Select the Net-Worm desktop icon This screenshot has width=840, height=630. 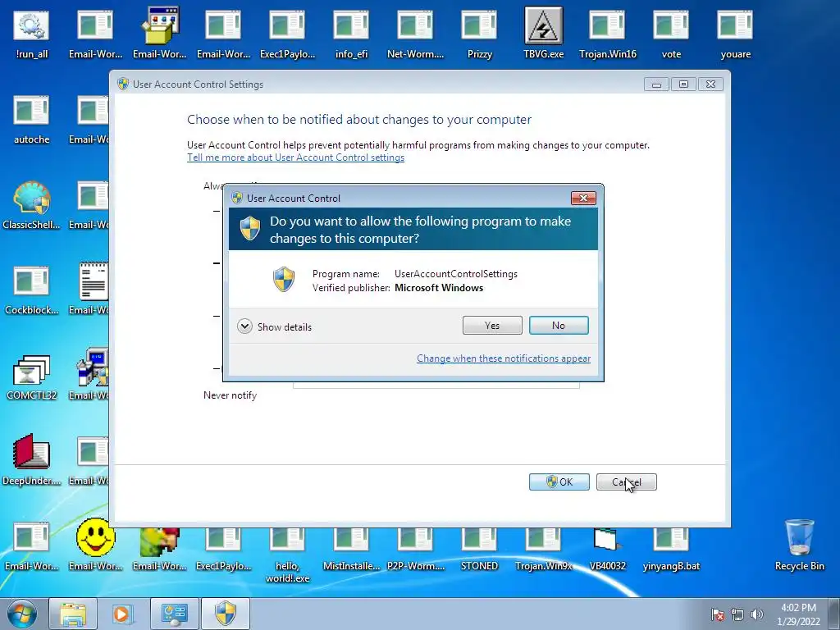tap(415, 34)
